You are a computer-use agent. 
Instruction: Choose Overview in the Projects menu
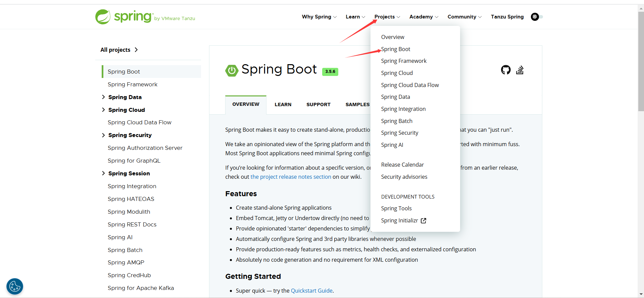[x=393, y=37]
